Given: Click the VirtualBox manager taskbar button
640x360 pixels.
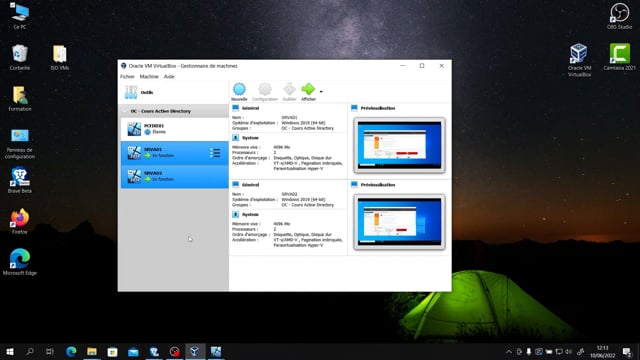Looking at the screenshot, I should (x=195, y=351).
